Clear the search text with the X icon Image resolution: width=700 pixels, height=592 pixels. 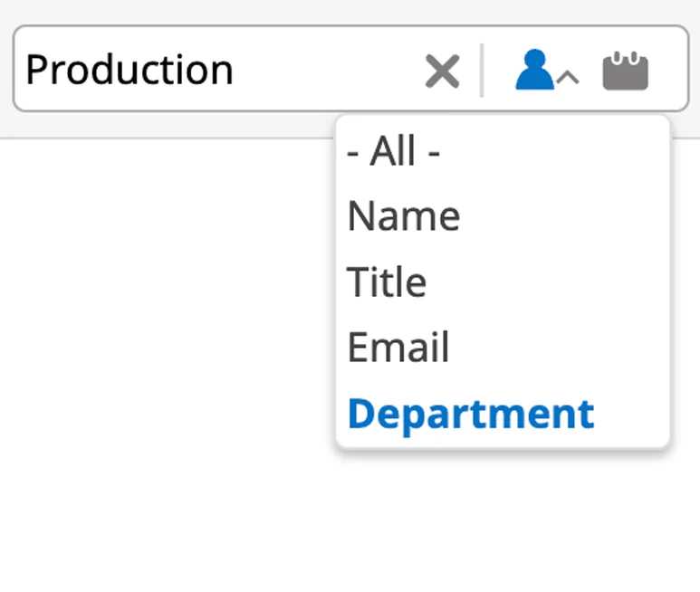point(442,71)
